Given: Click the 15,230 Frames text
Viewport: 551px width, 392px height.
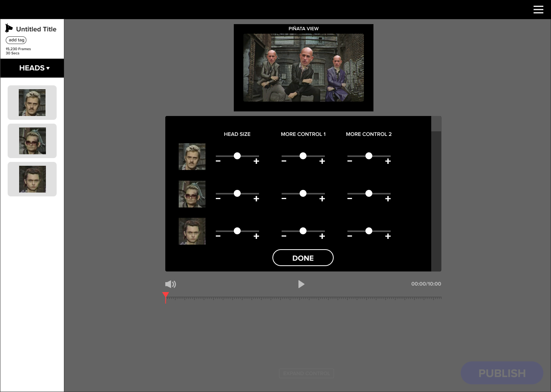Looking at the screenshot, I should (x=18, y=49).
